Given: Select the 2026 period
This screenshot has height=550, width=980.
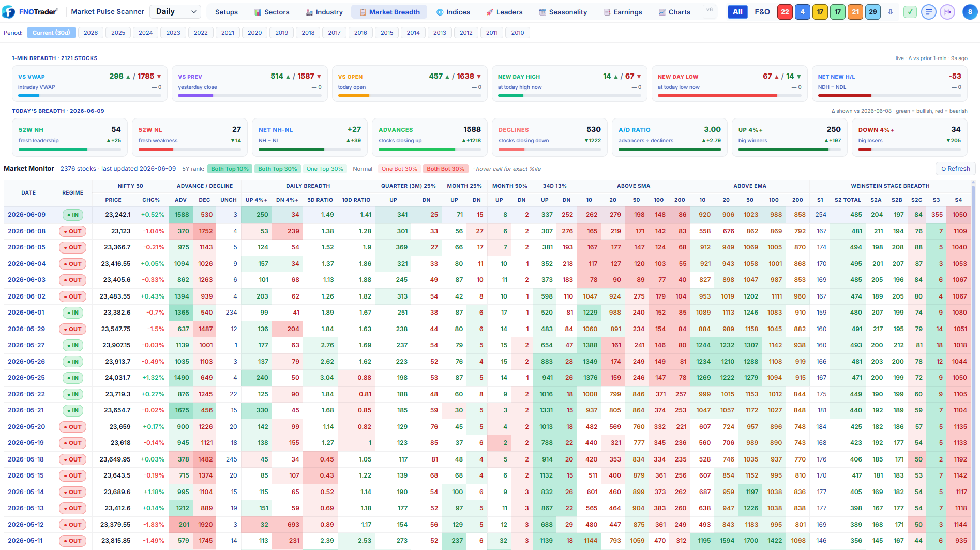Looking at the screenshot, I should pyautogui.click(x=91, y=33).
